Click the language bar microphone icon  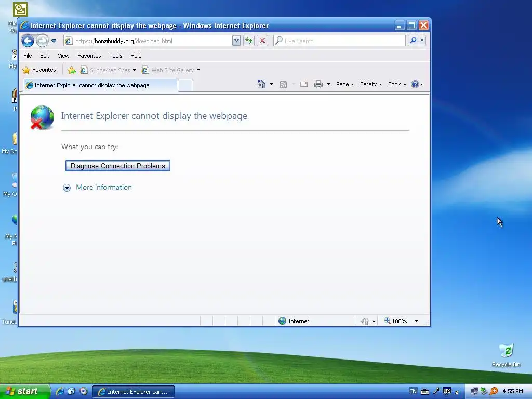tap(436, 392)
